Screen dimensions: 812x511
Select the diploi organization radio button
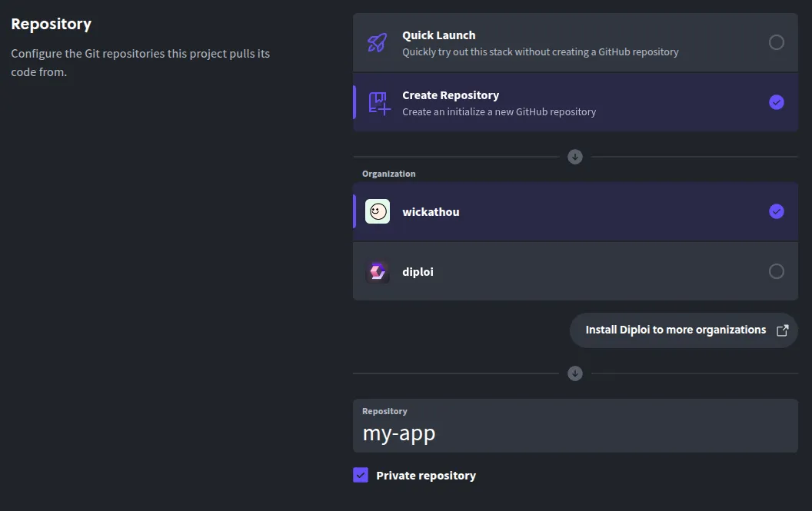click(x=777, y=271)
